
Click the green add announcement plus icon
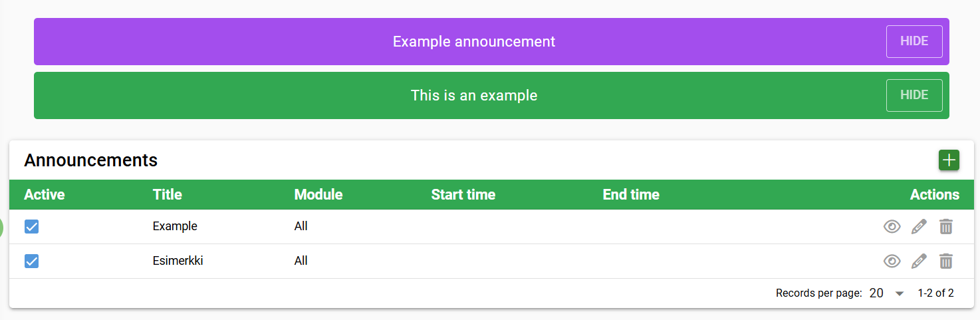[949, 160]
